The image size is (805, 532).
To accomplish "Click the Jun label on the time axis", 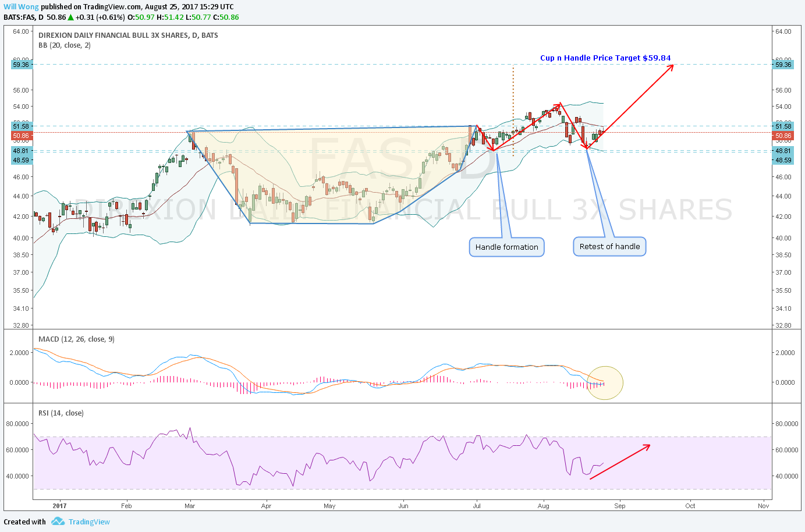I will (x=403, y=506).
